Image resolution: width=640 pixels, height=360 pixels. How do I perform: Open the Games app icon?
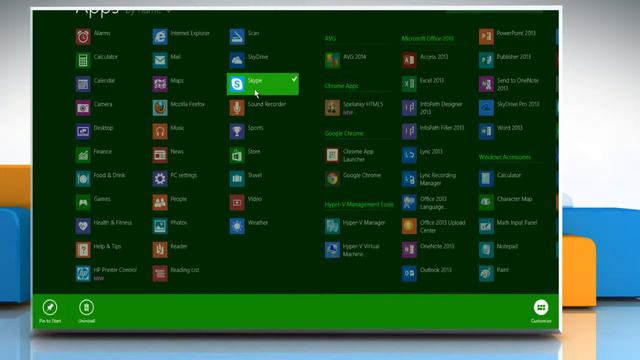click(83, 202)
